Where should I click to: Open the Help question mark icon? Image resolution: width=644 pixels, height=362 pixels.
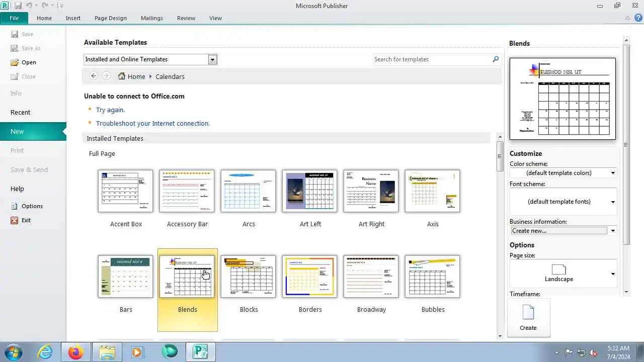[638, 18]
